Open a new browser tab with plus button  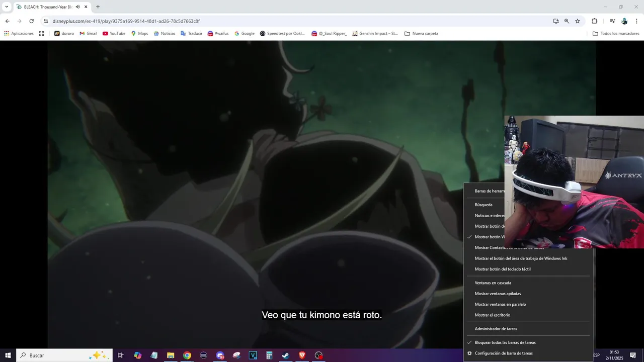point(98,7)
